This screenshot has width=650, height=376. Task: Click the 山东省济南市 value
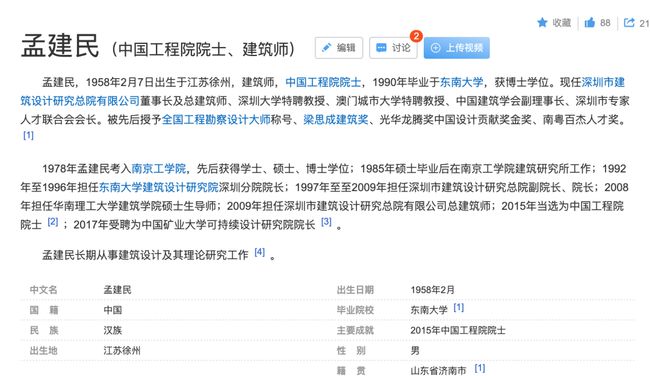(x=438, y=371)
